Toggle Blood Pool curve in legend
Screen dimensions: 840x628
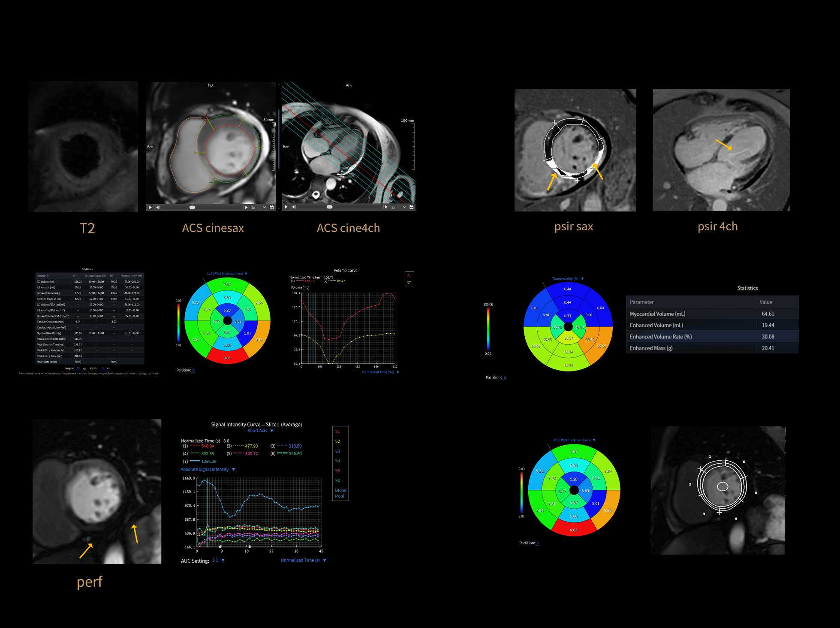pyautogui.click(x=340, y=493)
